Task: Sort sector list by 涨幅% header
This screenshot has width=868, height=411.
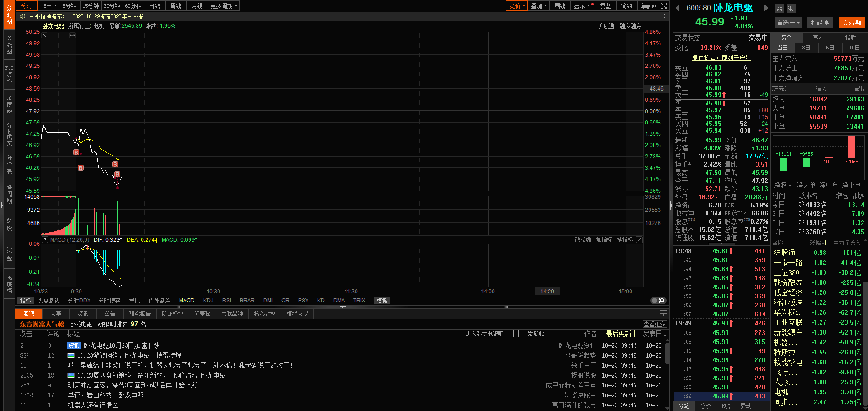Action: [x=819, y=243]
